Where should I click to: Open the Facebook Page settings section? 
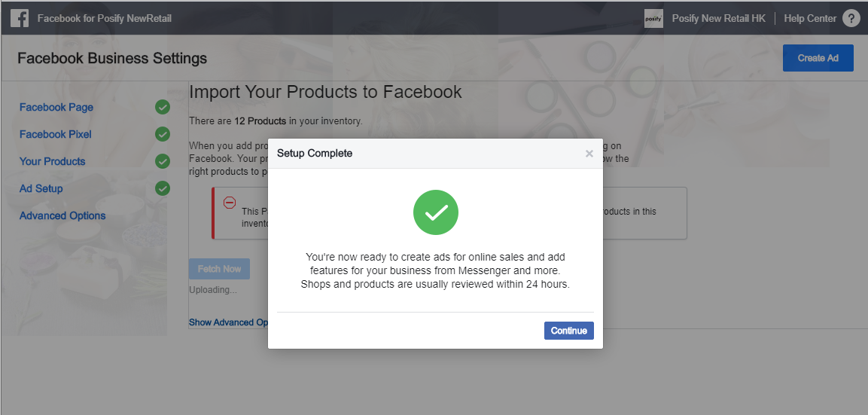pos(56,107)
